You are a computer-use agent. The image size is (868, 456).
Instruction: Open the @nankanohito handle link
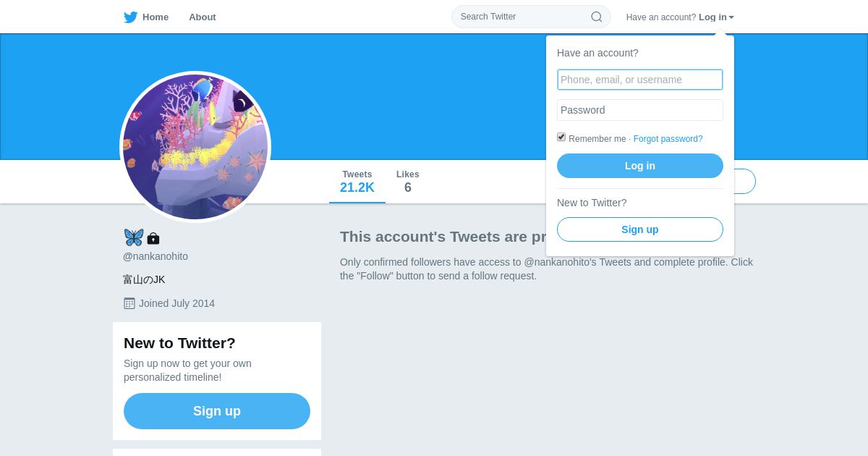(x=156, y=256)
